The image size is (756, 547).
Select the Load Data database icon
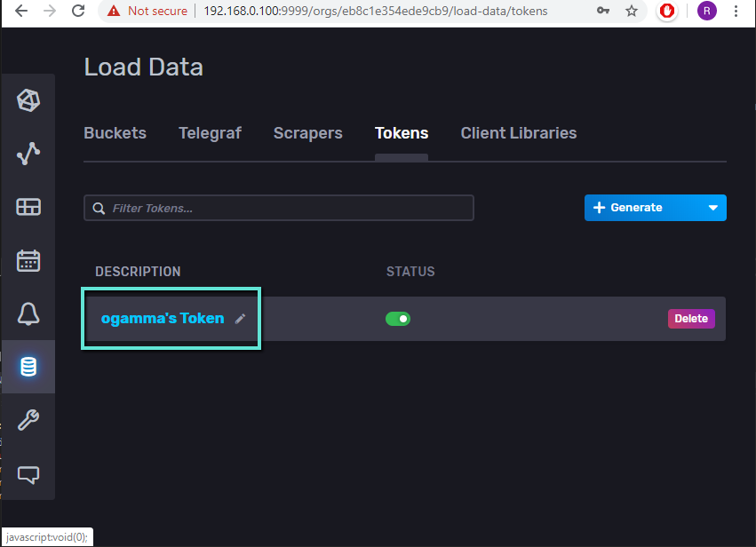pyautogui.click(x=28, y=367)
